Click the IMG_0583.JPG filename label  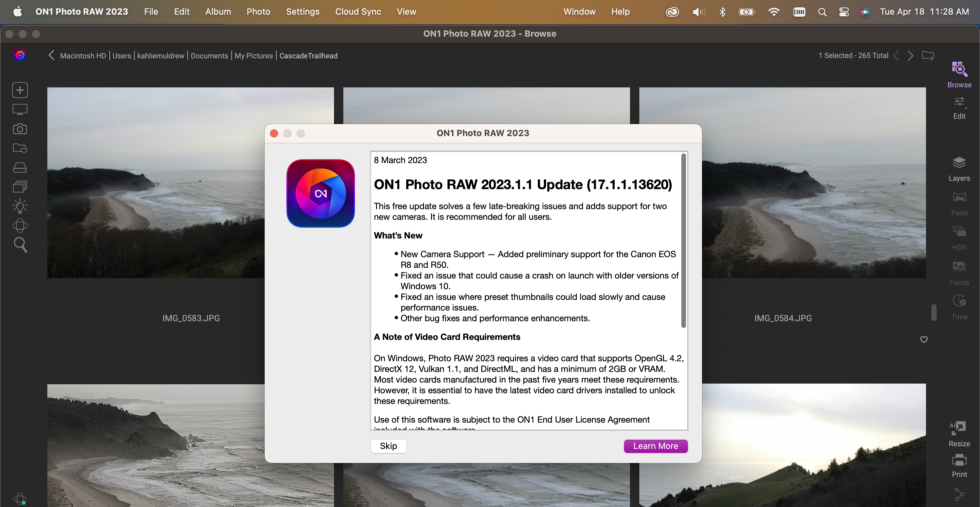pyautogui.click(x=191, y=318)
